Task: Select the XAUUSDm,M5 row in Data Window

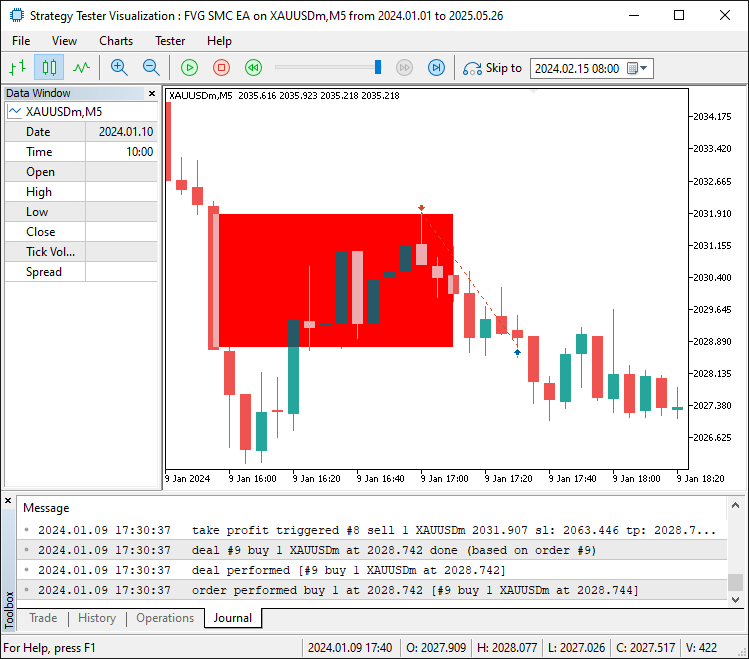Action: click(x=62, y=111)
